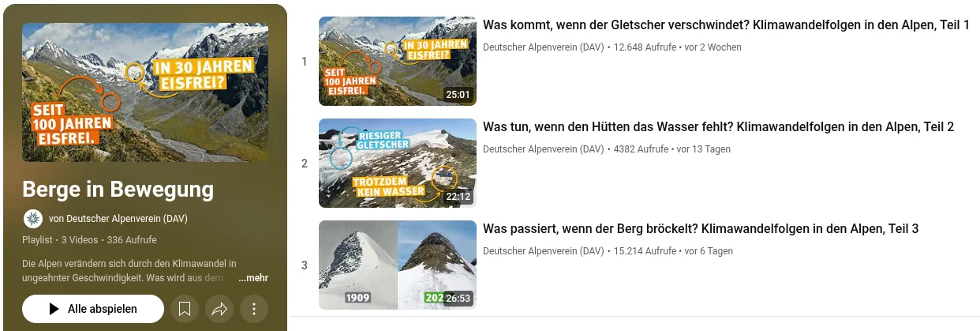Screen dimensions: 980x331
Task: Visit channel link under the Teil 3 video
Action: point(543,251)
